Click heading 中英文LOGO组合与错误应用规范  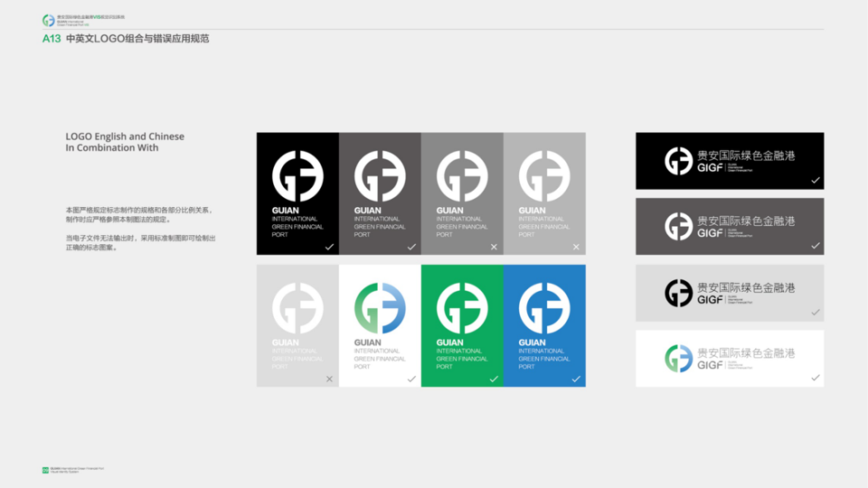pyautogui.click(x=137, y=39)
